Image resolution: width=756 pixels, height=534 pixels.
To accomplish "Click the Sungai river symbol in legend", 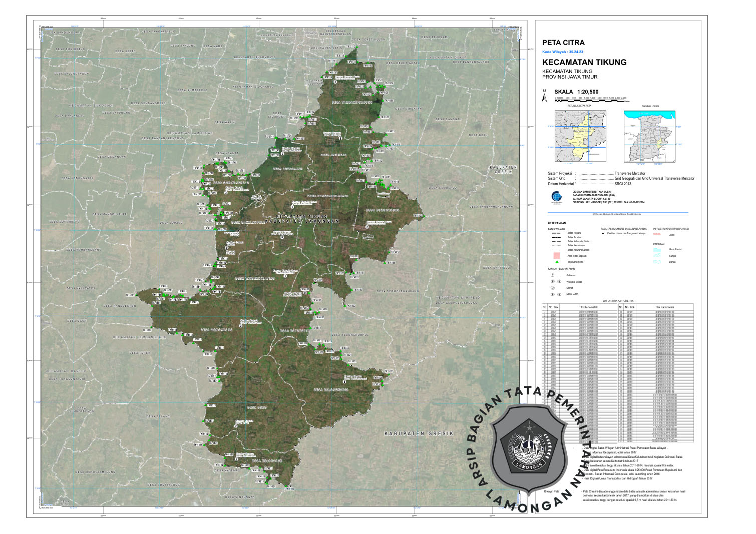I will [657, 255].
